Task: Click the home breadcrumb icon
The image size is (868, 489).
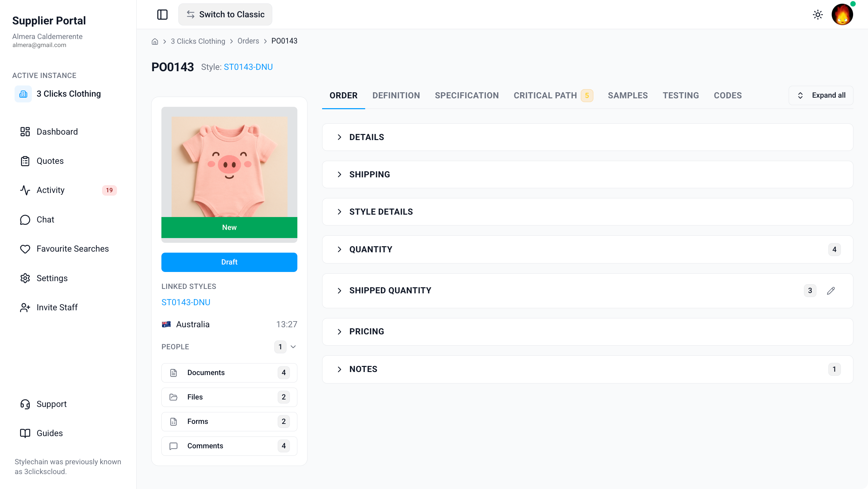Action: [155, 41]
